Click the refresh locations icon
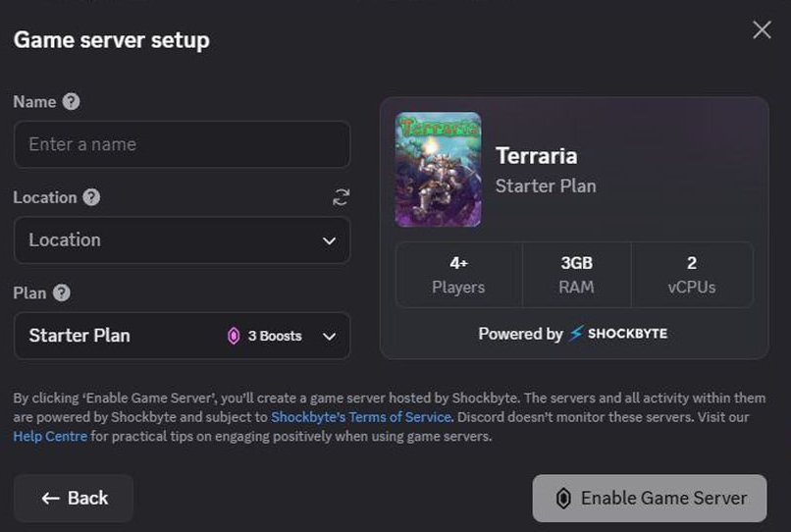This screenshot has width=791, height=532. (x=341, y=197)
